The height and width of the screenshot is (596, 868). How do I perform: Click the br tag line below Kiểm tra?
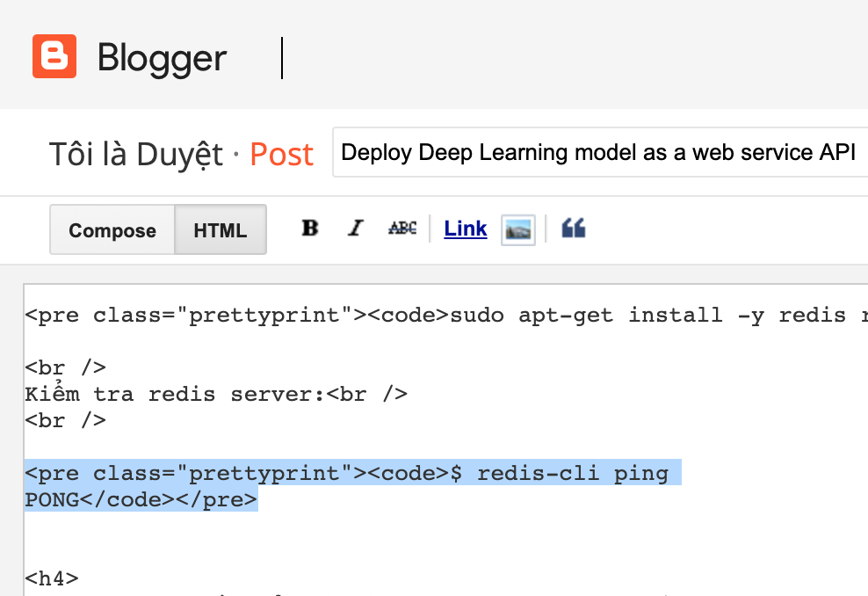pyautogui.click(x=66, y=420)
